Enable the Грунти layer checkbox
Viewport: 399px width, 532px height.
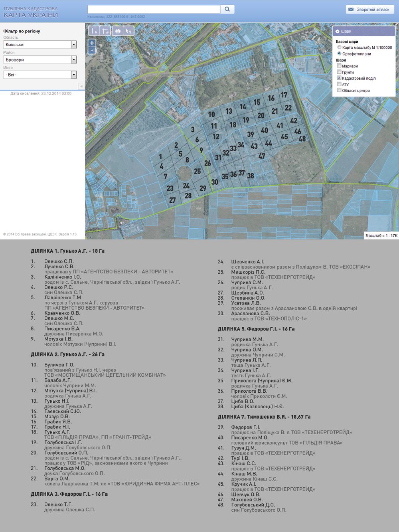coord(339,72)
